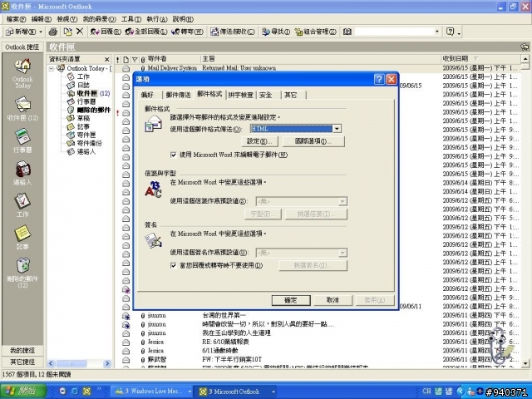Expand the toolbar options arrow after Help
Screen dimensions: 532x399
[x=459, y=32]
